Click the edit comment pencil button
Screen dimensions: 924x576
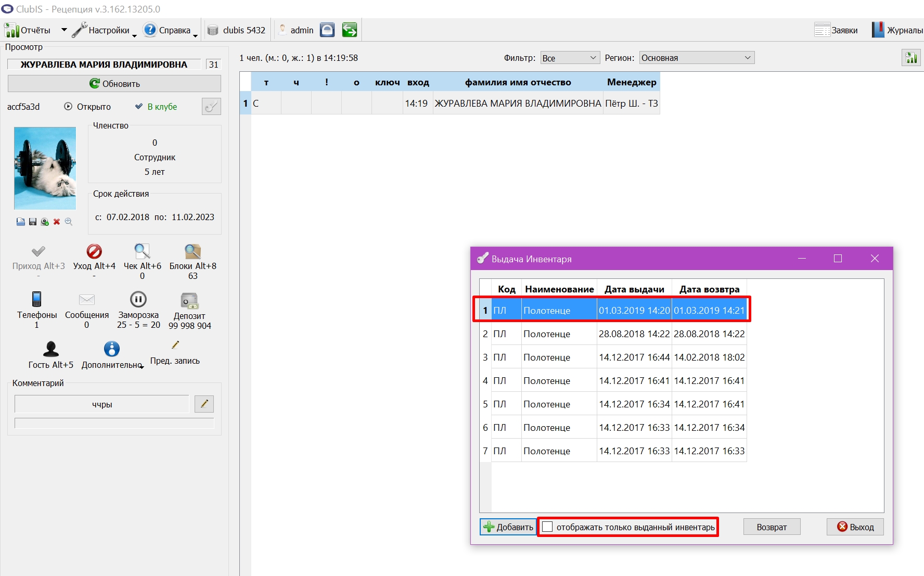(204, 404)
